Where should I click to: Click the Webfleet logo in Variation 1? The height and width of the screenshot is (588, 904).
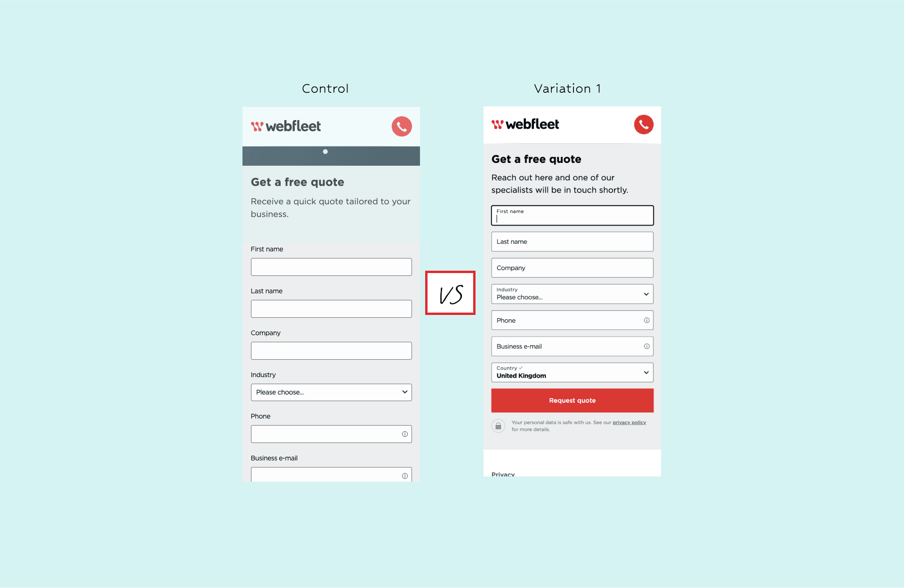[x=527, y=124]
